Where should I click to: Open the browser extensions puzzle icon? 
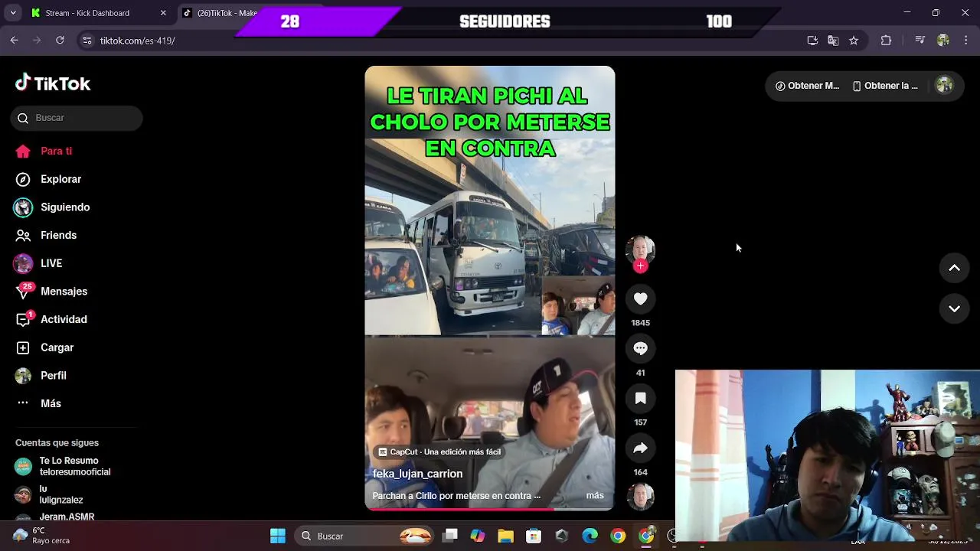[x=886, y=41]
